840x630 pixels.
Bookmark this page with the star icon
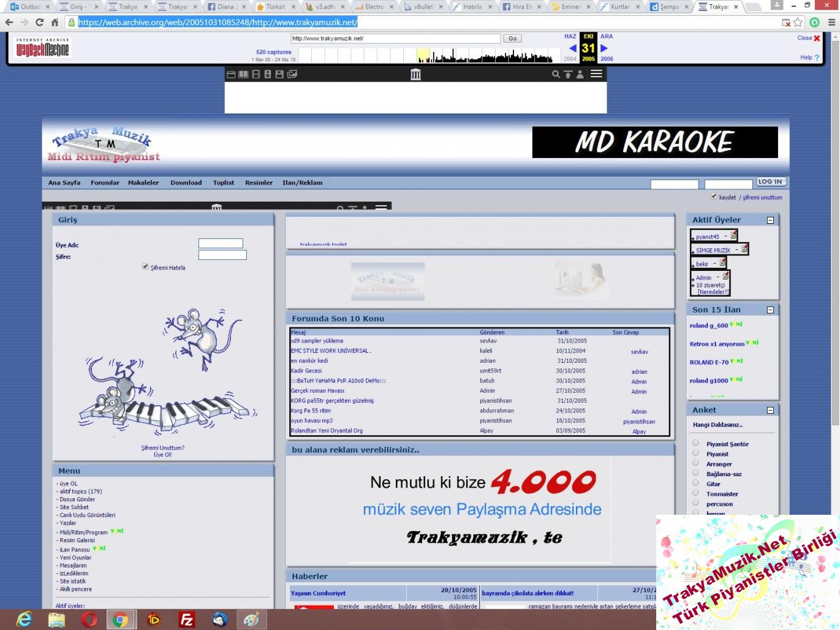(798, 22)
